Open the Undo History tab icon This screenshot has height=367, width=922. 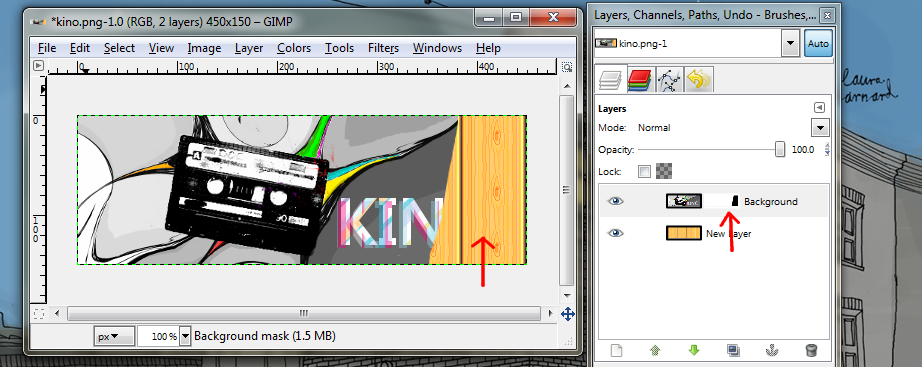[699, 79]
